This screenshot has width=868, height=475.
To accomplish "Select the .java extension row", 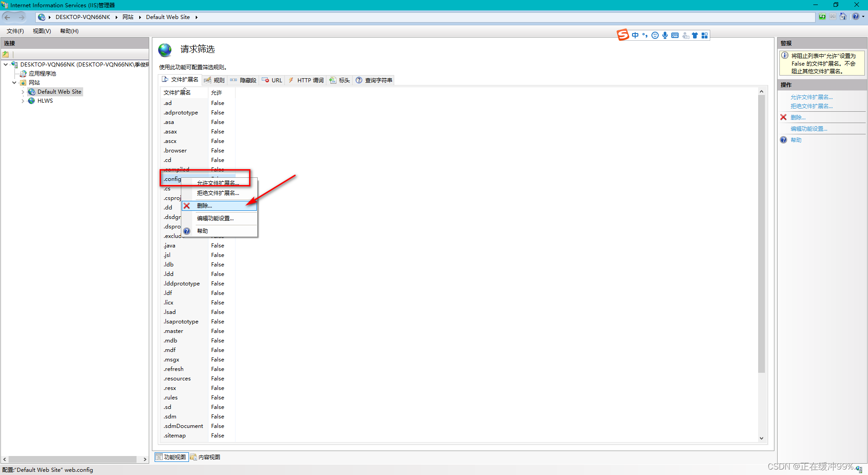I will pyautogui.click(x=198, y=246).
